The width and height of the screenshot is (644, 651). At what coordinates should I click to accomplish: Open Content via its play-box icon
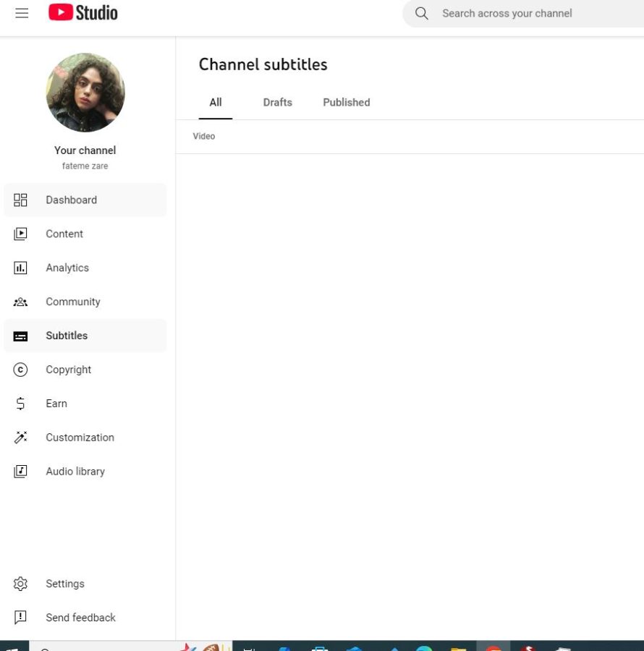point(20,234)
